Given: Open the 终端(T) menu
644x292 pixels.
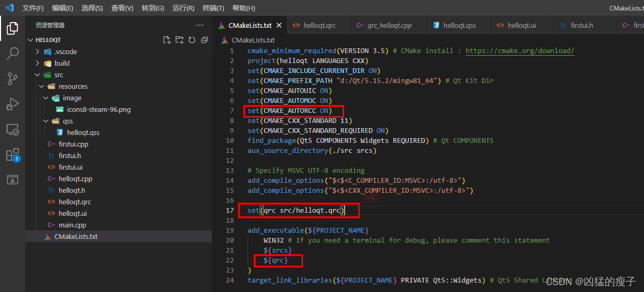Looking at the screenshot, I should (213, 8).
